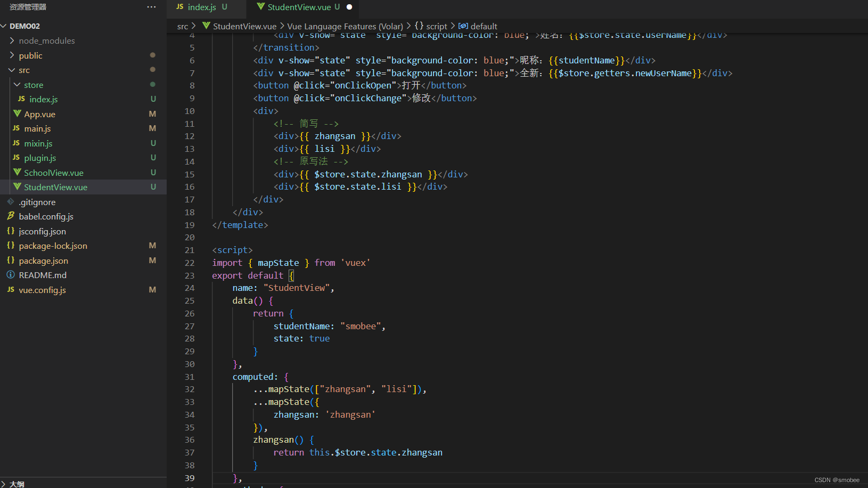Click the Vue icon beside App.vue
This screenshot has width=868, height=488.
17,113
